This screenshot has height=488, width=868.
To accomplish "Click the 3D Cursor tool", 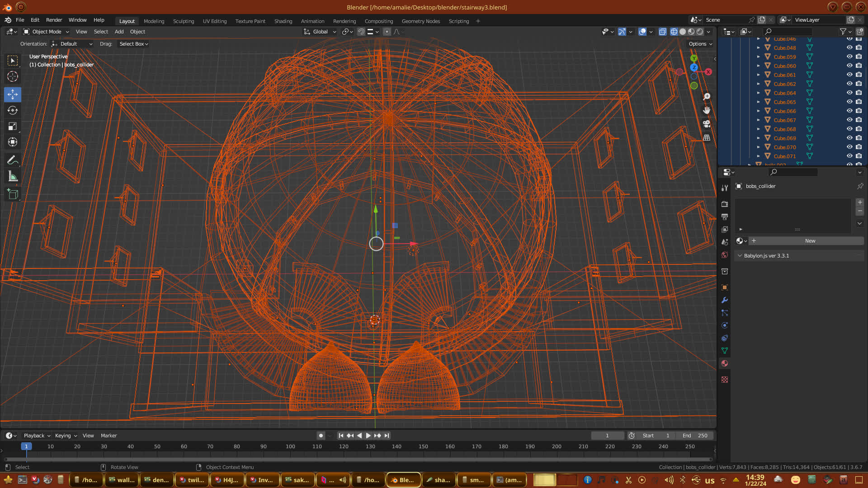I will coord(13,76).
